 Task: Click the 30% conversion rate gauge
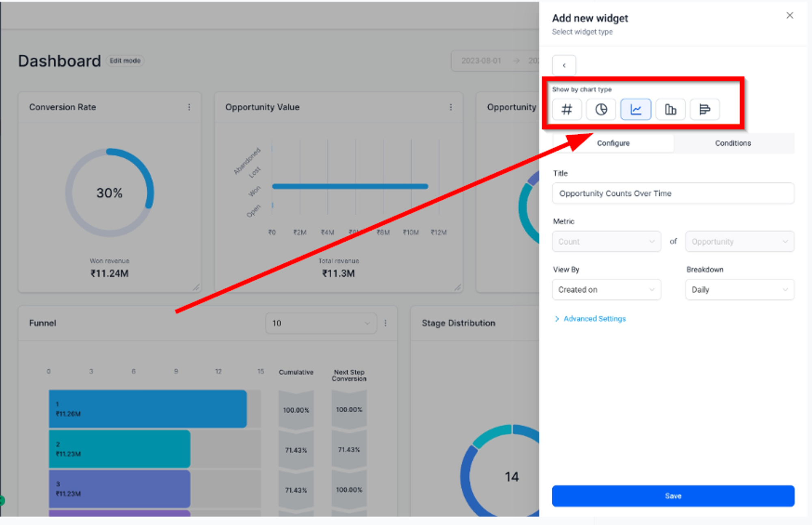[109, 193]
